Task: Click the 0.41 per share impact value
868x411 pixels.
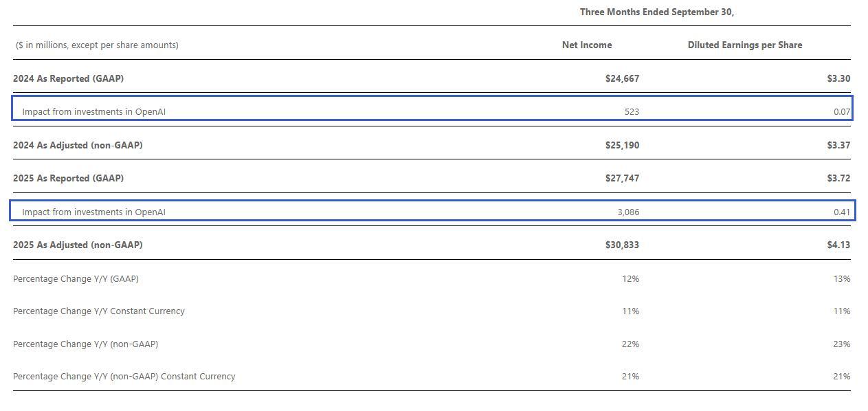Action: (x=841, y=212)
